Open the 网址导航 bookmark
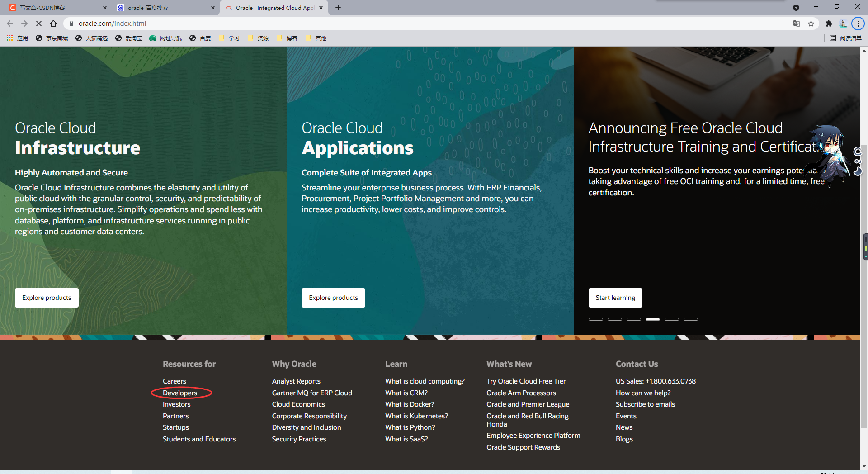 coord(165,38)
